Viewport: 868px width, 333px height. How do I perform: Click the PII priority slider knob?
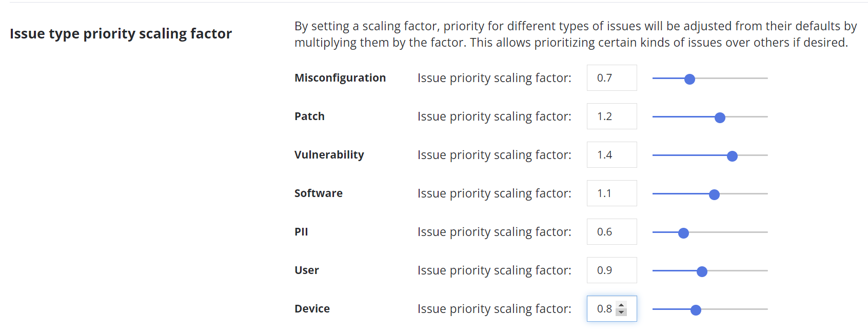point(683,233)
